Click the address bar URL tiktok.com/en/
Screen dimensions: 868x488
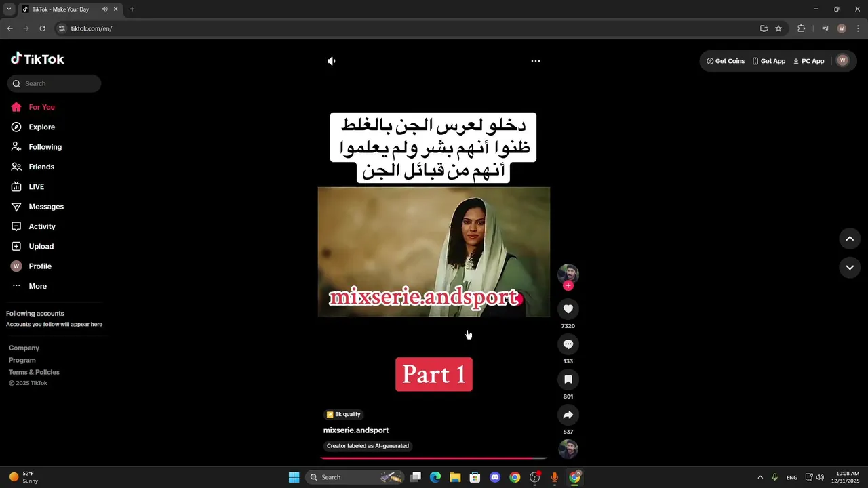[x=92, y=28]
